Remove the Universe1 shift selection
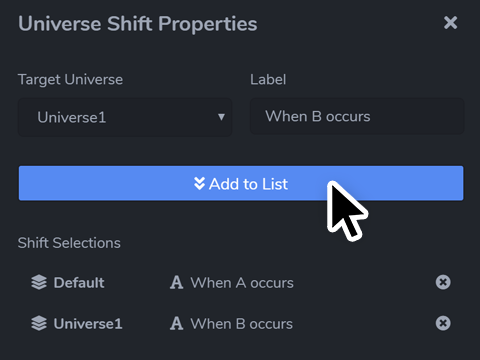The image size is (480, 360). click(443, 323)
